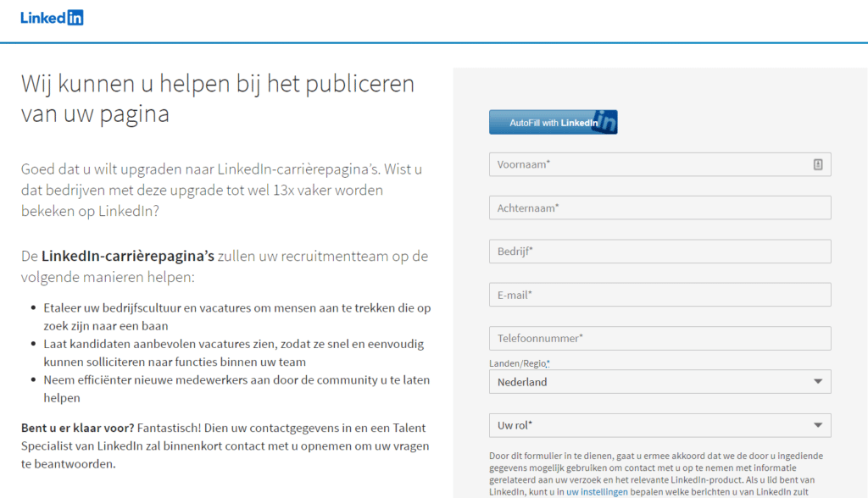This screenshot has height=498, width=868.
Task: Click the disclaimer text Door dit formulier
Action: pyautogui.click(x=656, y=473)
